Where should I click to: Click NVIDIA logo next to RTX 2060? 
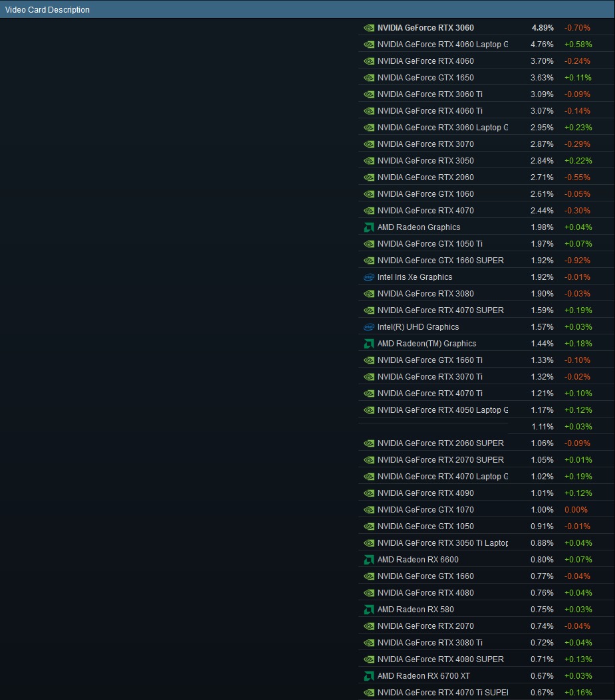(x=369, y=177)
